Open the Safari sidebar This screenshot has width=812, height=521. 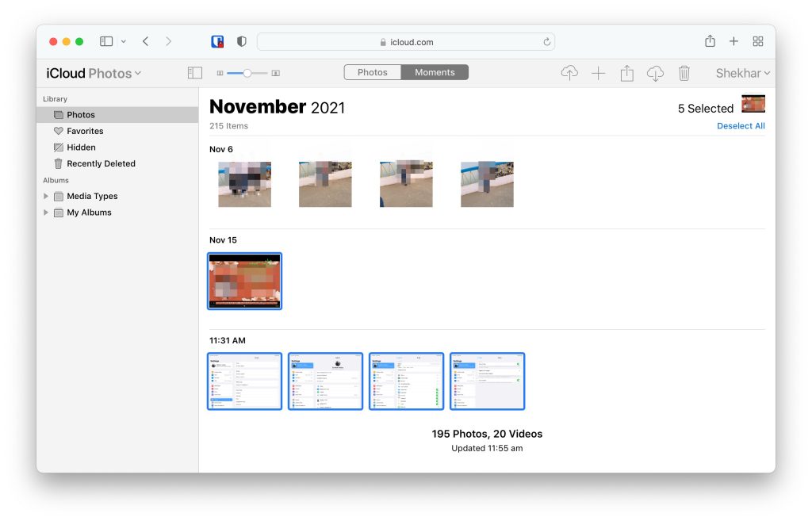(x=106, y=41)
